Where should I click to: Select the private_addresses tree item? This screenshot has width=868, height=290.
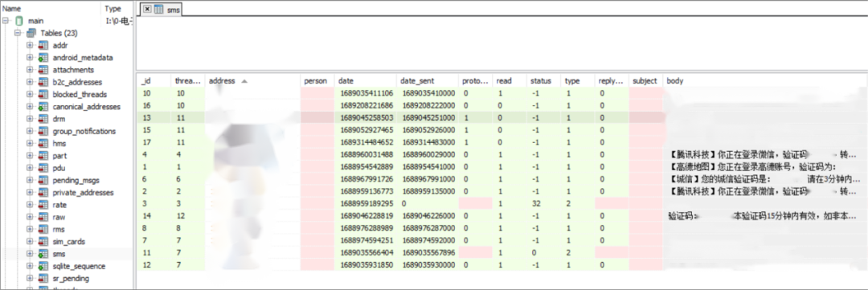tap(83, 193)
